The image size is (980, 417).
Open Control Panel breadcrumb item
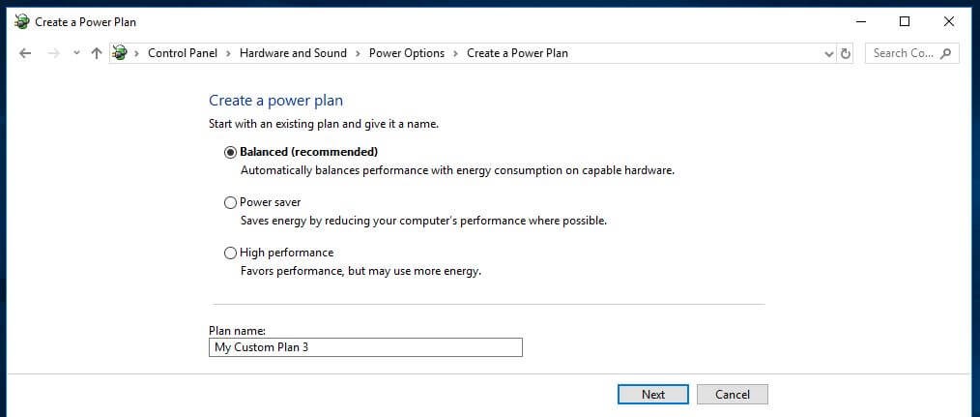pyautogui.click(x=183, y=53)
